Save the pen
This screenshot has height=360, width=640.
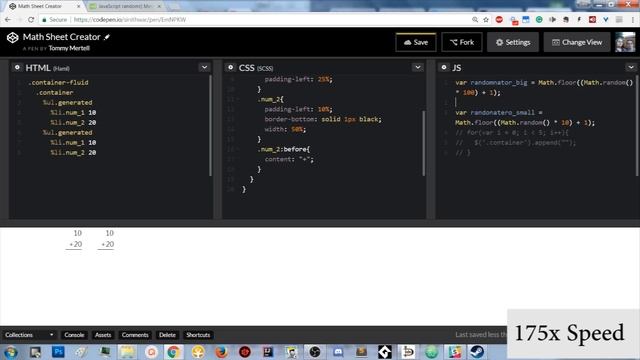pyautogui.click(x=416, y=42)
